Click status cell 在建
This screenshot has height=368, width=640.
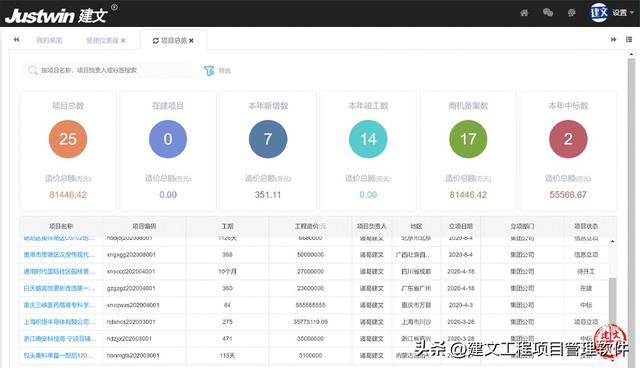point(586,288)
